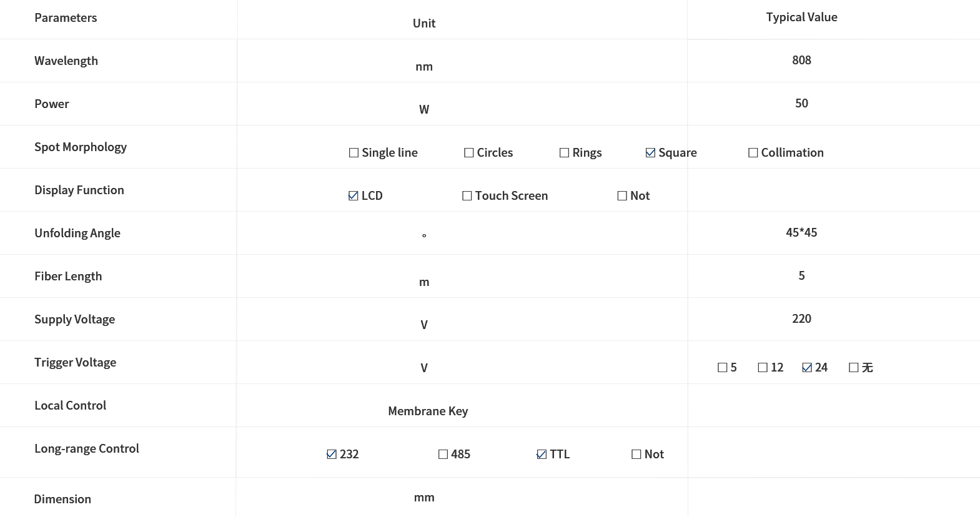
Task: Click the Unfolding Angle value 45*45
Action: coord(801,233)
